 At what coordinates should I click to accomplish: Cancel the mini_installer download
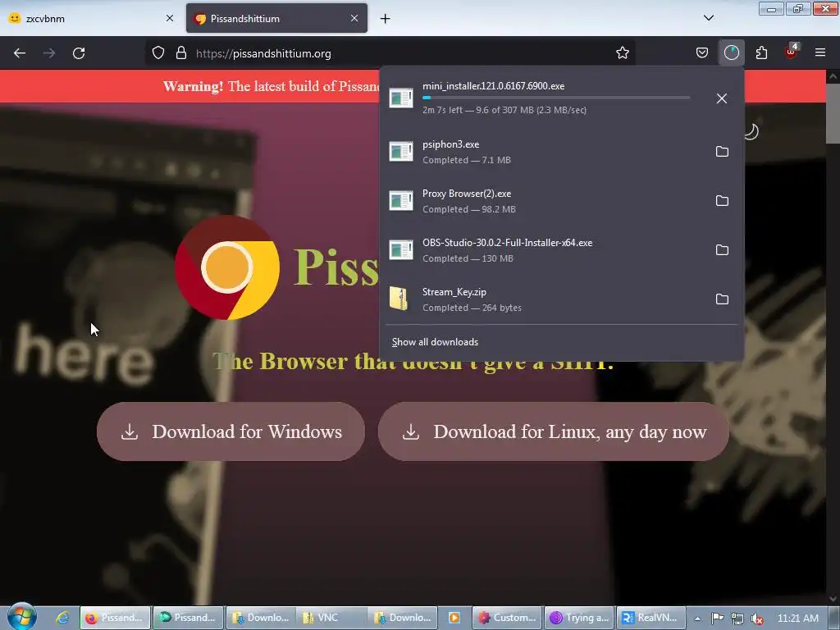click(722, 98)
